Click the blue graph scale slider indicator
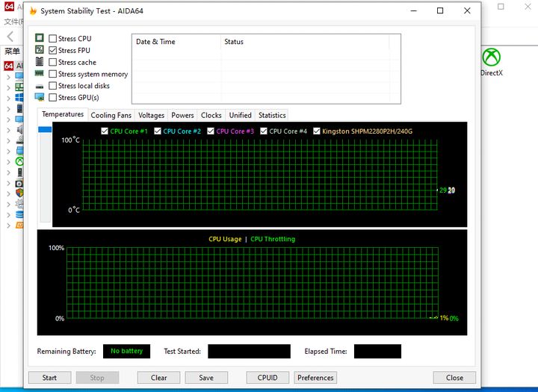This screenshot has height=392, width=538. (x=45, y=130)
